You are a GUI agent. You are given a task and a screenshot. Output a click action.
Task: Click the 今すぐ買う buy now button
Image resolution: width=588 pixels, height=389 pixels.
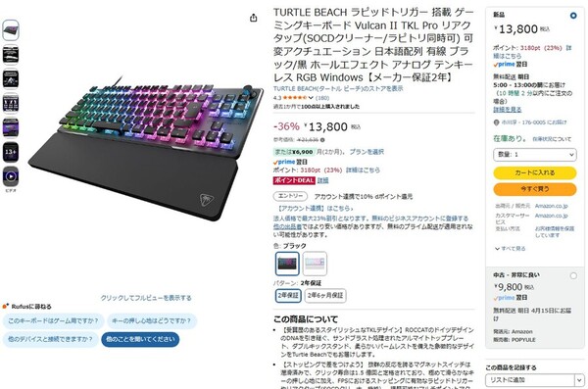pos(534,189)
